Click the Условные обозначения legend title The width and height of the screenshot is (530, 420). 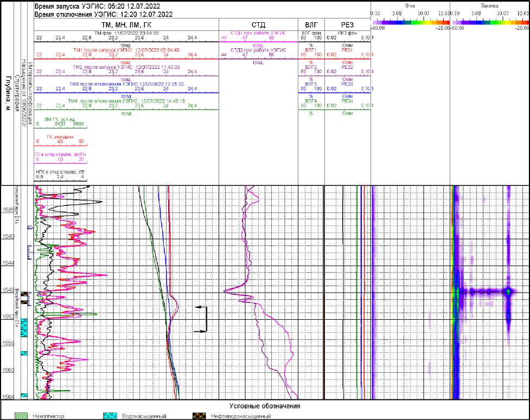tap(265, 406)
